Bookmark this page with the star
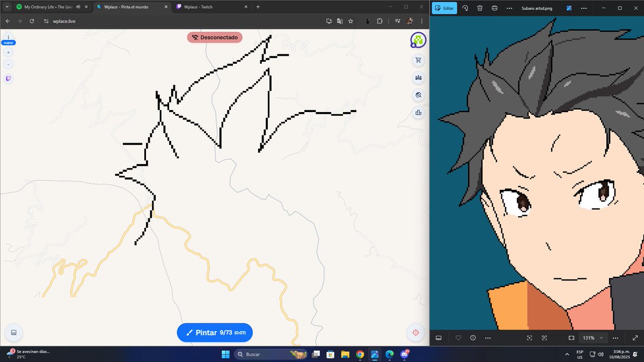The width and height of the screenshot is (644, 362). click(350, 21)
